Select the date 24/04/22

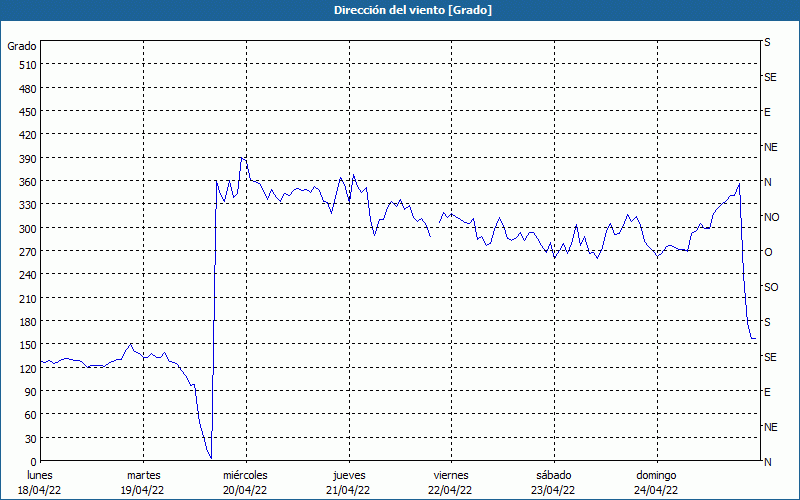point(656,490)
